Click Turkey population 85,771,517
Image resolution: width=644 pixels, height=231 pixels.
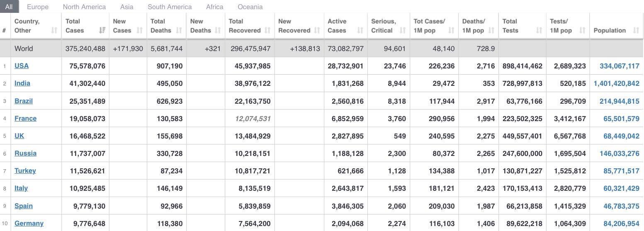(x=621, y=171)
